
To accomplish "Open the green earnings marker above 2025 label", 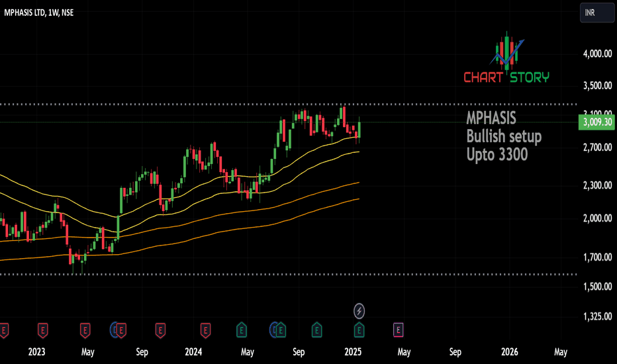I will tap(359, 330).
